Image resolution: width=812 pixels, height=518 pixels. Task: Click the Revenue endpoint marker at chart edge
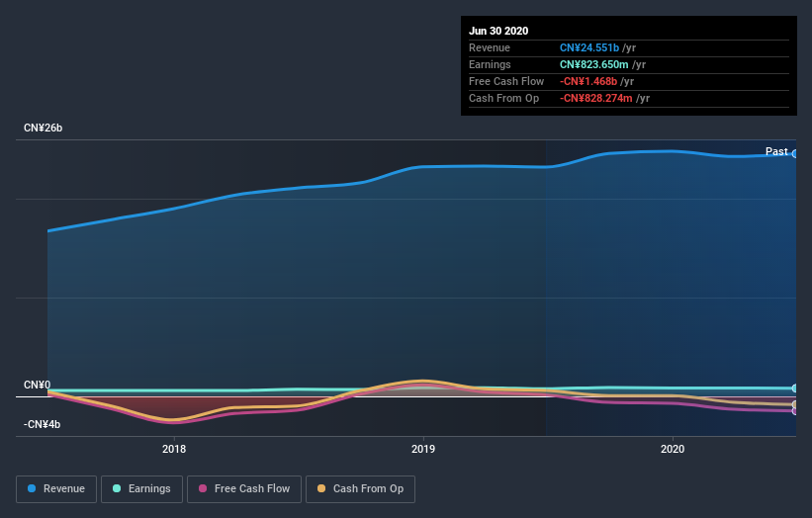click(x=795, y=153)
